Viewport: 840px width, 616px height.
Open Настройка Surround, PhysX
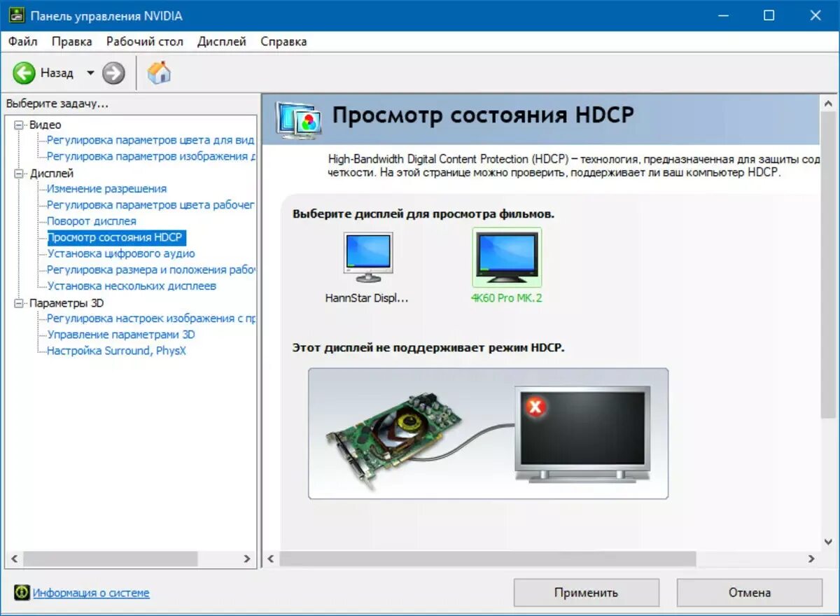(x=117, y=350)
